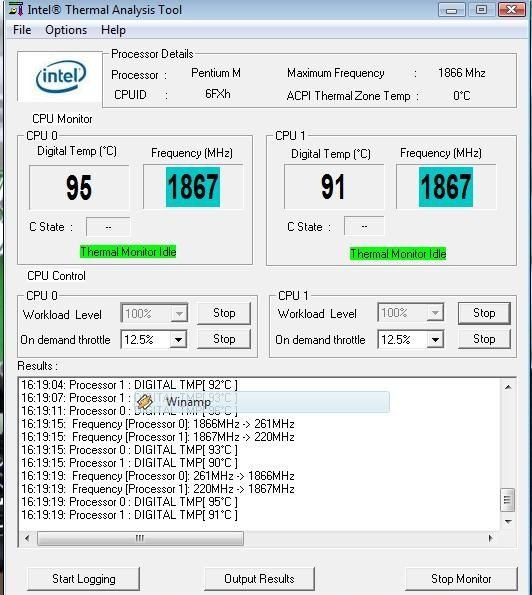Image resolution: width=532 pixels, height=595 pixels.
Task: Select log line Processor 0 1866MHz -> 261MHz
Action: click(x=158, y=424)
